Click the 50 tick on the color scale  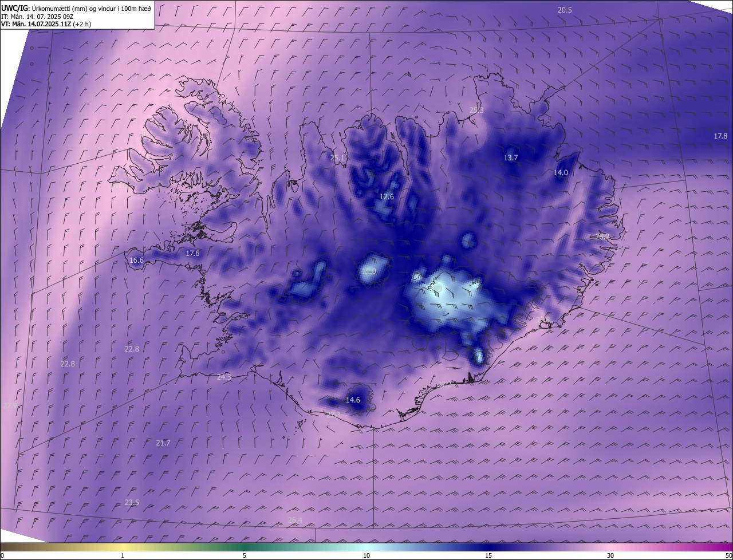click(728, 555)
